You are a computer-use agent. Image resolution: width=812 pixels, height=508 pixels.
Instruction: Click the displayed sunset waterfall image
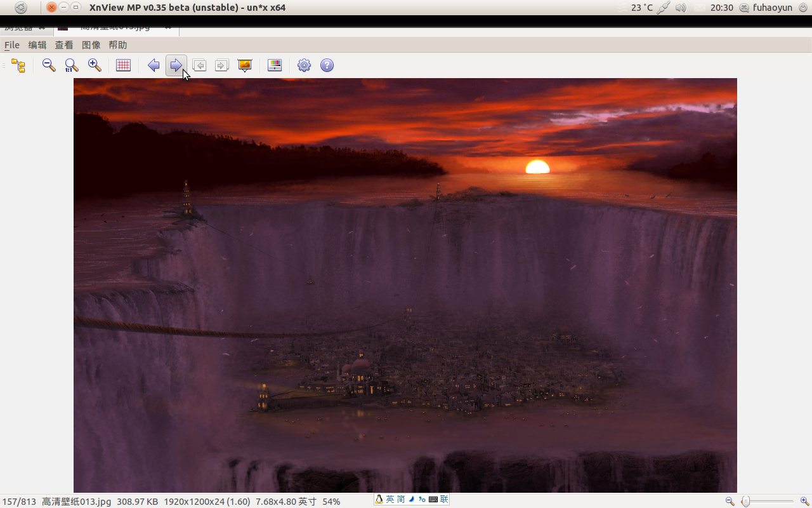(x=405, y=285)
